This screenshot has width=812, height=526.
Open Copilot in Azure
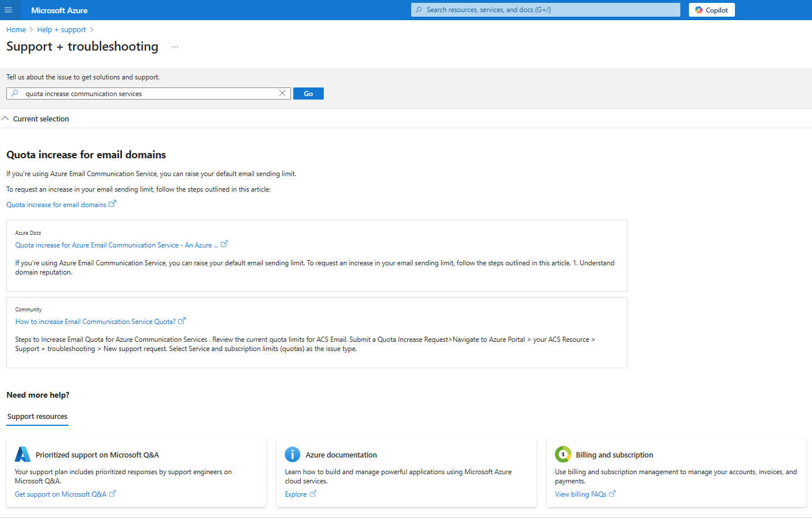tap(711, 10)
